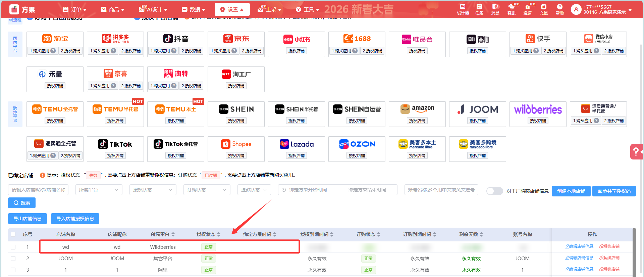This screenshot has height=277, width=644.
Task: Click the 淘宝 platform logo
Action: (55, 39)
